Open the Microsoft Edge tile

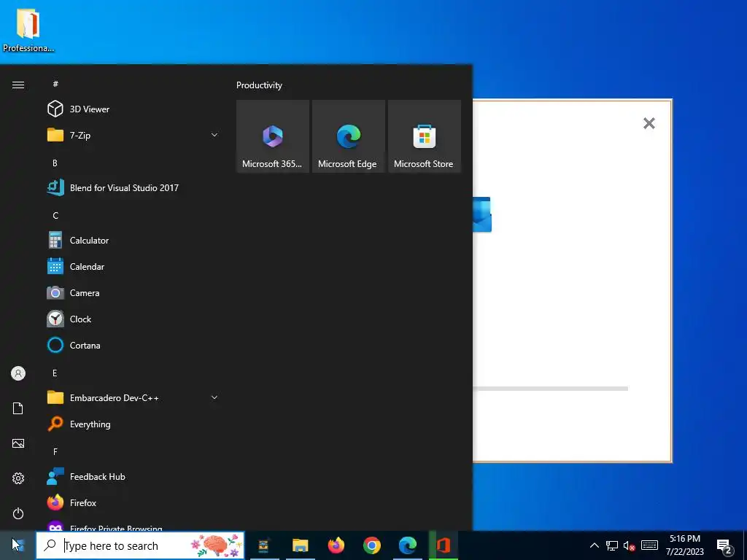[x=349, y=136]
